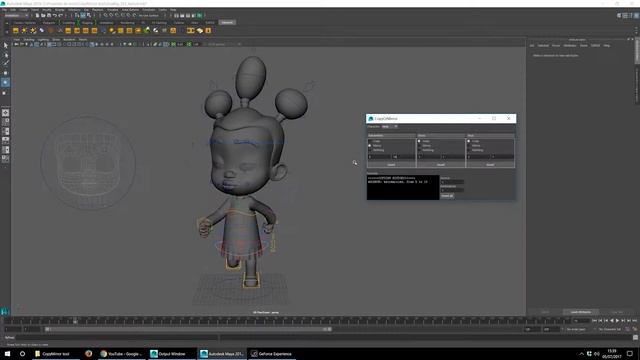Open a scene with the folder icon
The image size is (640, 360).
pyautogui.click(x=43, y=16)
